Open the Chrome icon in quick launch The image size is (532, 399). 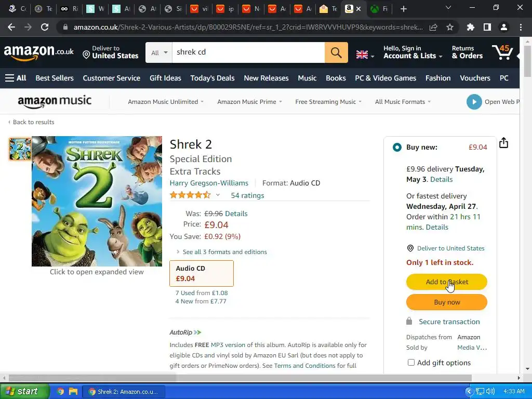(x=60, y=392)
